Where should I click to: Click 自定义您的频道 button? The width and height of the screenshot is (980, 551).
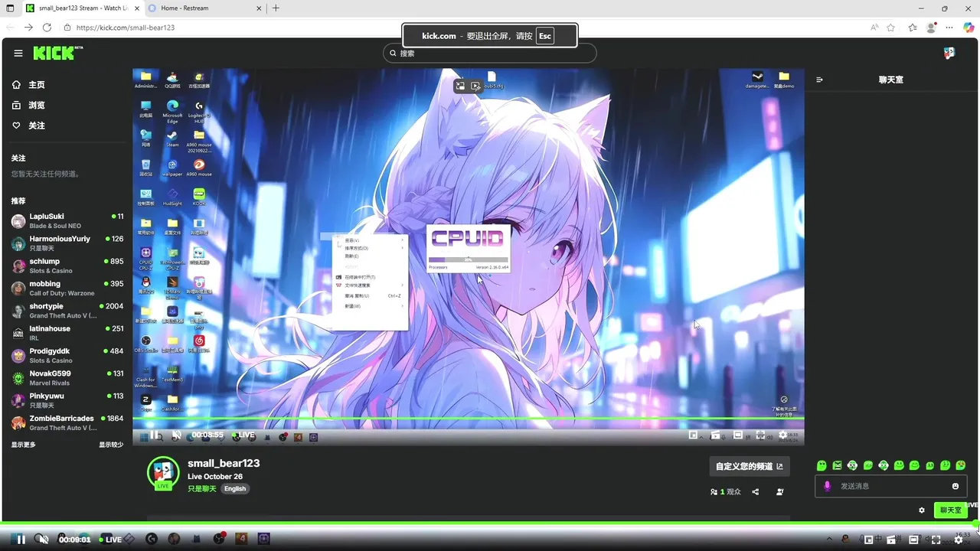[750, 466]
